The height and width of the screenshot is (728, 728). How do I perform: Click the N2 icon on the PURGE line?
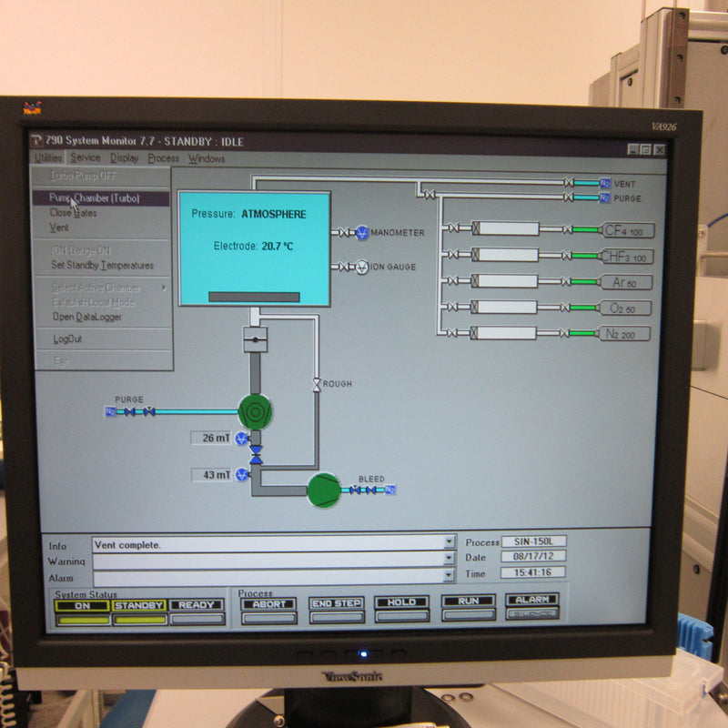tap(108, 411)
